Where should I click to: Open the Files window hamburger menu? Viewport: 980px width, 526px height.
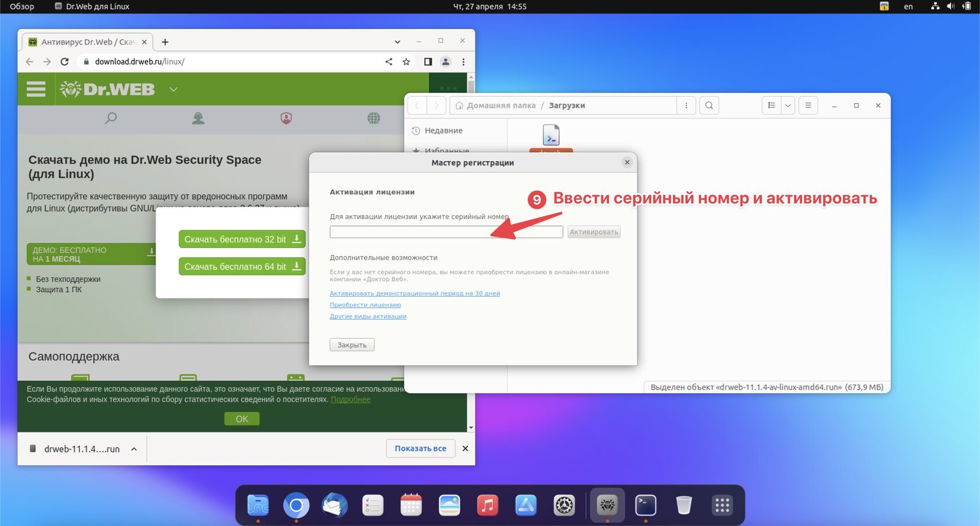point(808,106)
